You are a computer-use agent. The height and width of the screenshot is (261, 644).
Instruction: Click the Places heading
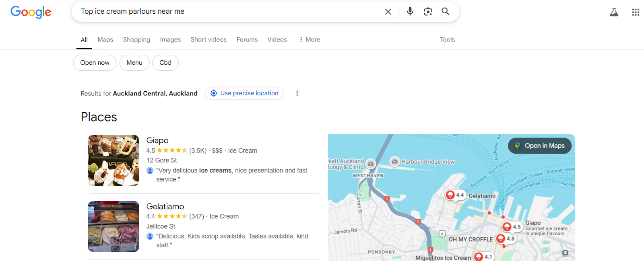coord(99,117)
